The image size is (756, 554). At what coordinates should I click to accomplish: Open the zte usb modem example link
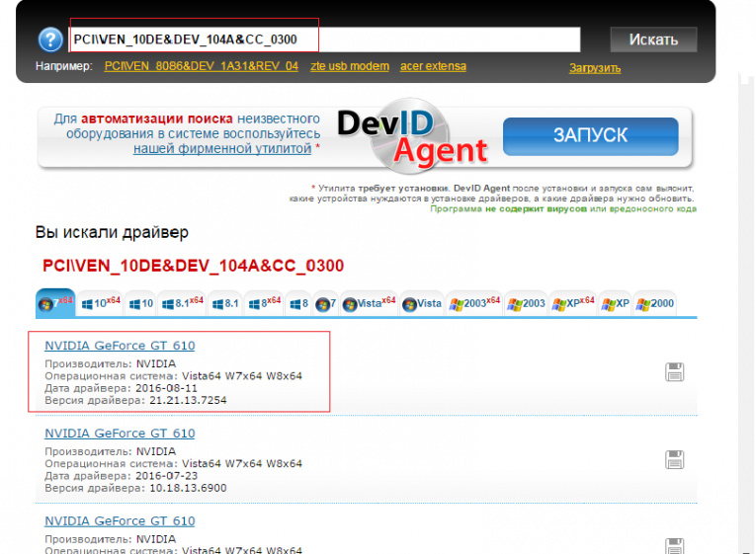click(350, 66)
